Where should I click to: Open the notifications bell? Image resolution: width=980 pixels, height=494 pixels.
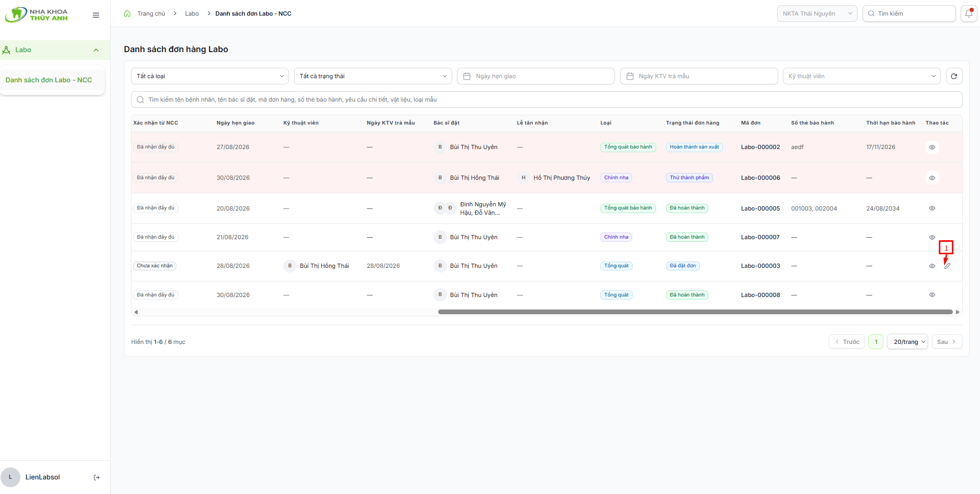[x=969, y=14]
